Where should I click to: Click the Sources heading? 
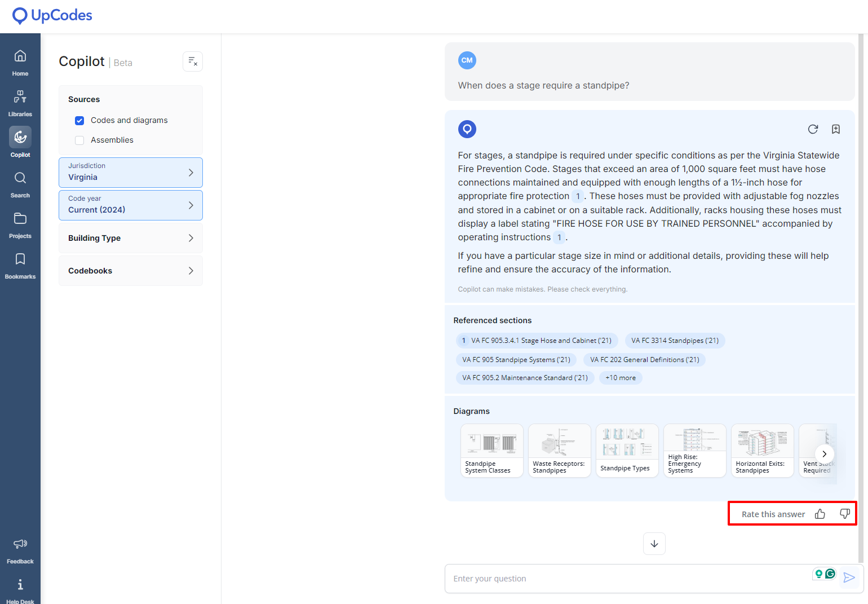pyautogui.click(x=84, y=99)
